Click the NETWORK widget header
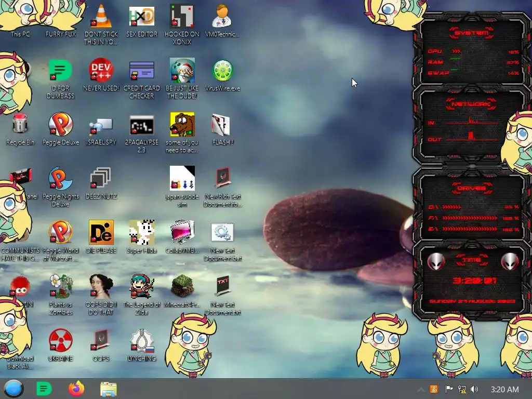The image size is (532, 399). 471,104
